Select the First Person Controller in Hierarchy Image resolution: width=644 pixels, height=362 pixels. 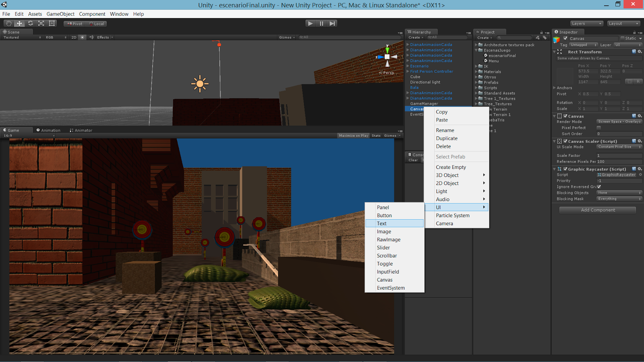[431, 71]
